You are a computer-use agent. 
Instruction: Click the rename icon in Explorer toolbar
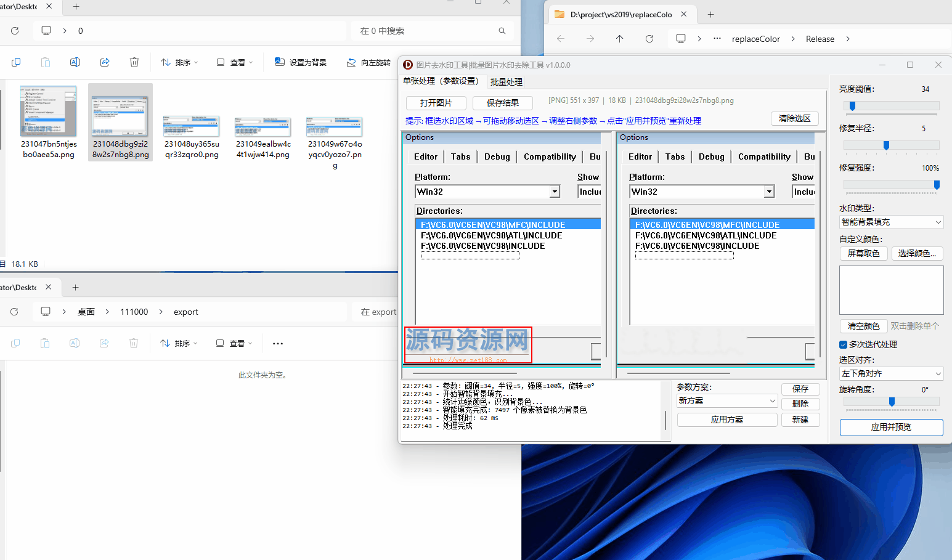tap(75, 62)
